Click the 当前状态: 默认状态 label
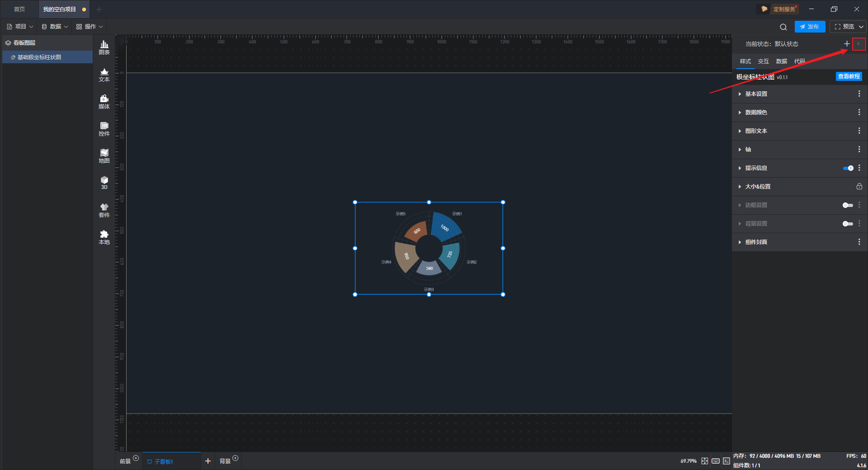The width and height of the screenshot is (868, 470). point(772,44)
